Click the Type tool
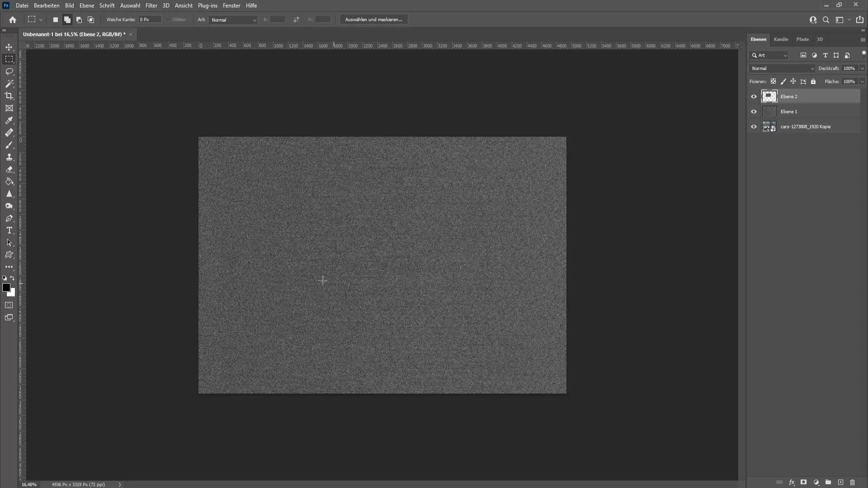The image size is (868, 488). click(x=9, y=230)
